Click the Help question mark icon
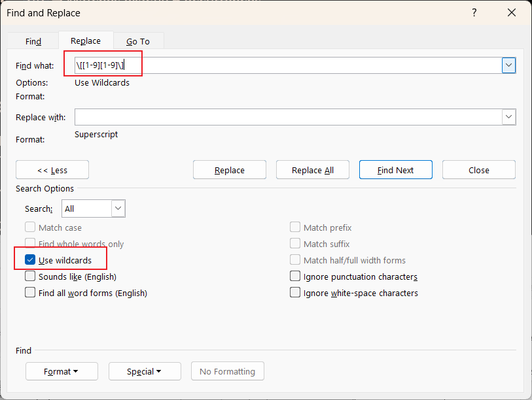 (474, 12)
